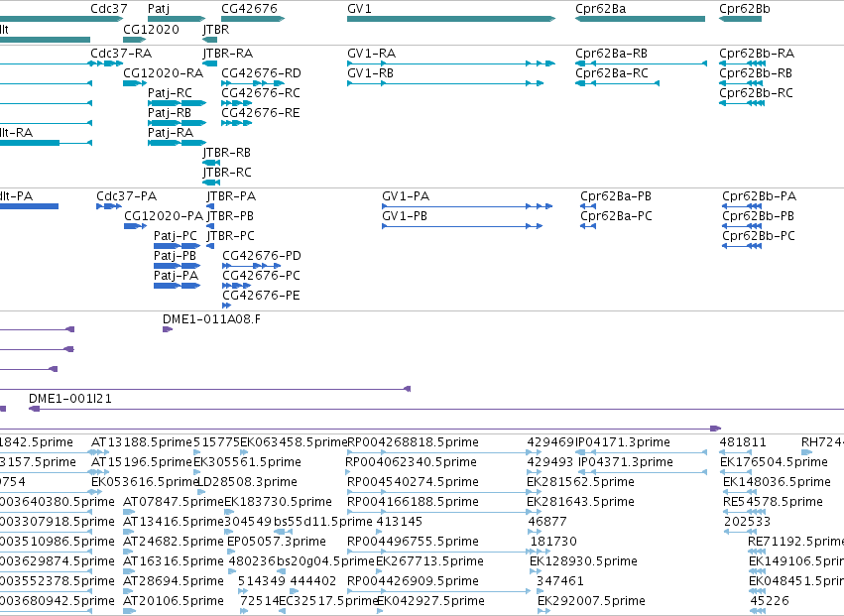Pick protein label Patj-PB
Viewport: 844px width, 616px height.
pyautogui.click(x=175, y=256)
